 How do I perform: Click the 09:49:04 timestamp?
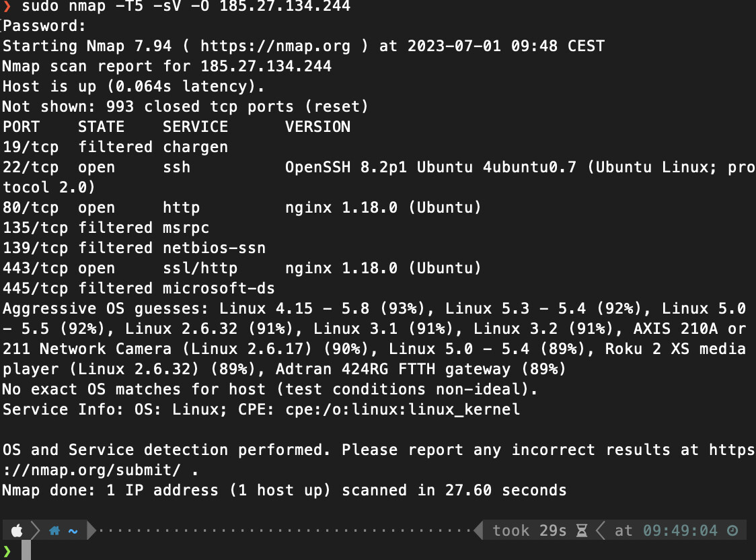[680, 531]
